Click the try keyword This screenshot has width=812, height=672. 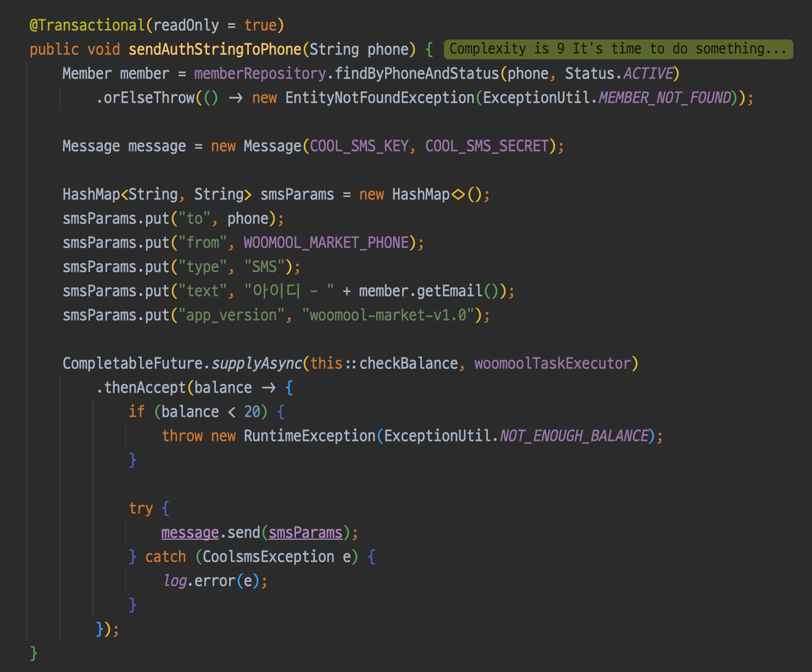[x=141, y=508]
